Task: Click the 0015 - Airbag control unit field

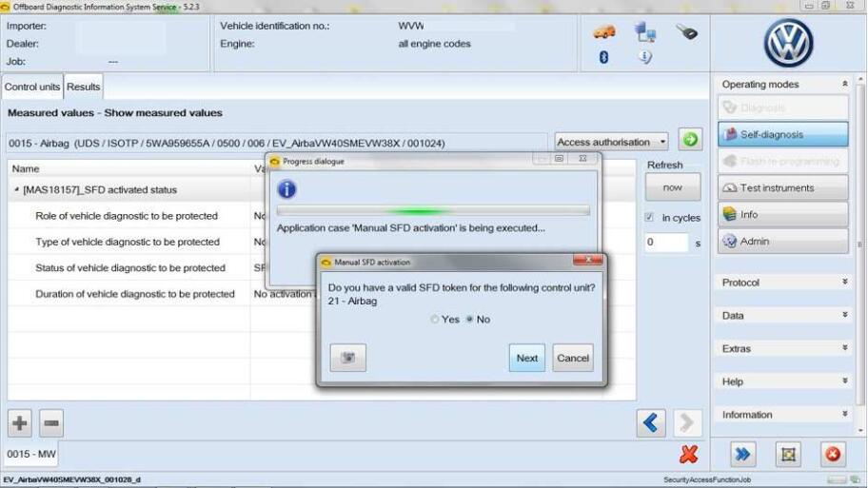Action: click(x=277, y=144)
